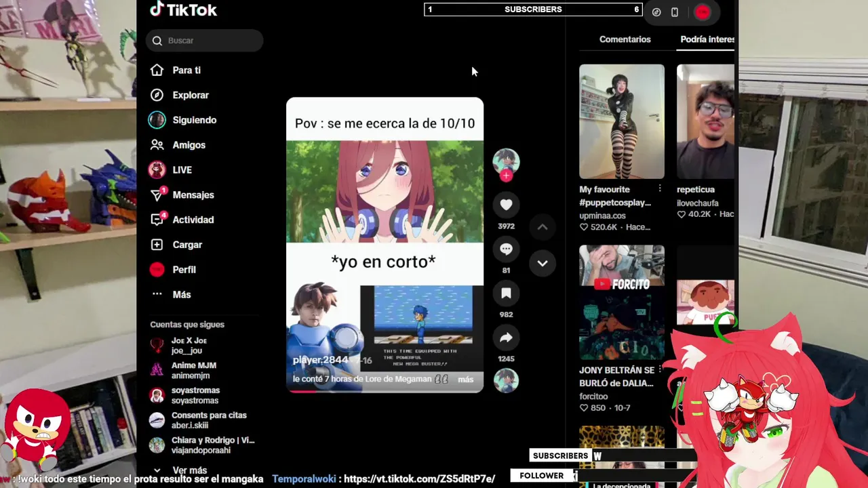
Task: Click the Para ti home icon
Action: 157,70
